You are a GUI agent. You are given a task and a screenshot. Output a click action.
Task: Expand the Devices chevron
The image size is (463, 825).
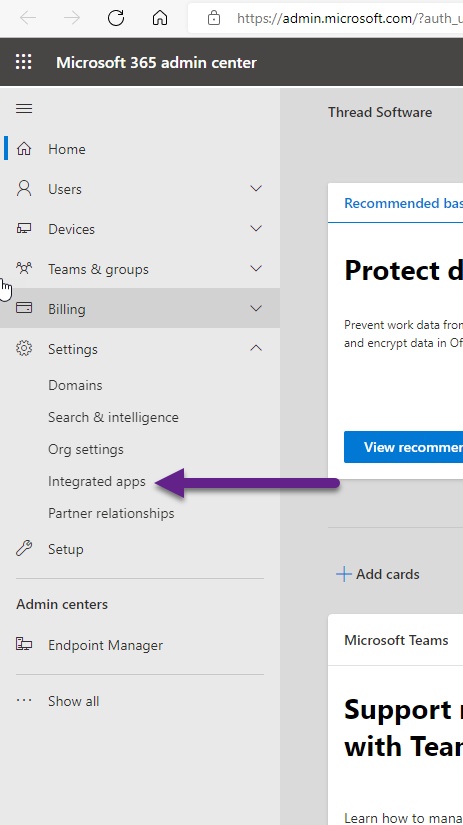[256, 228]
